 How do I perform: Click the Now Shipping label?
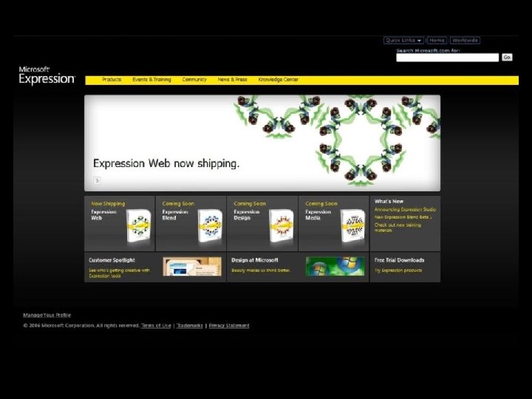coord(108,204)
